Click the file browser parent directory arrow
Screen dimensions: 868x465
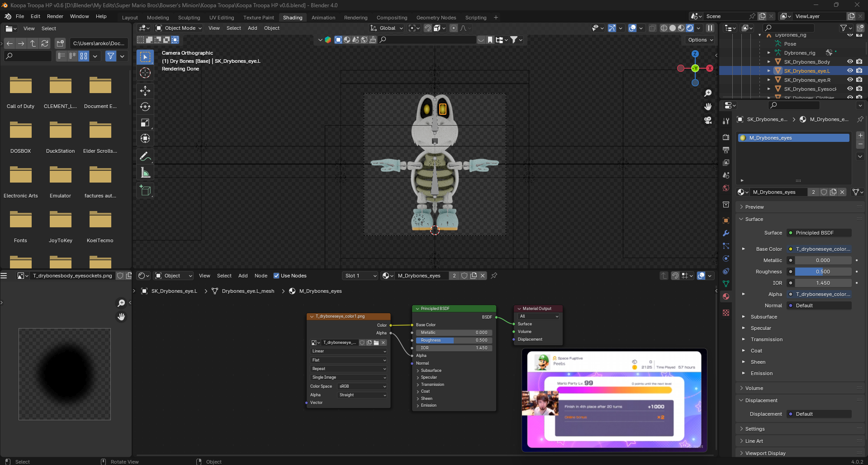coord(33,43)
